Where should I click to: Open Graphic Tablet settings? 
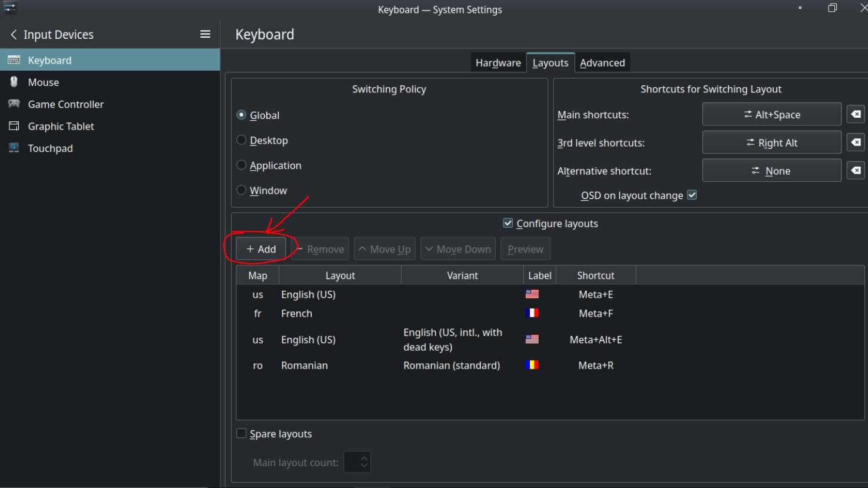pos(61,127)
